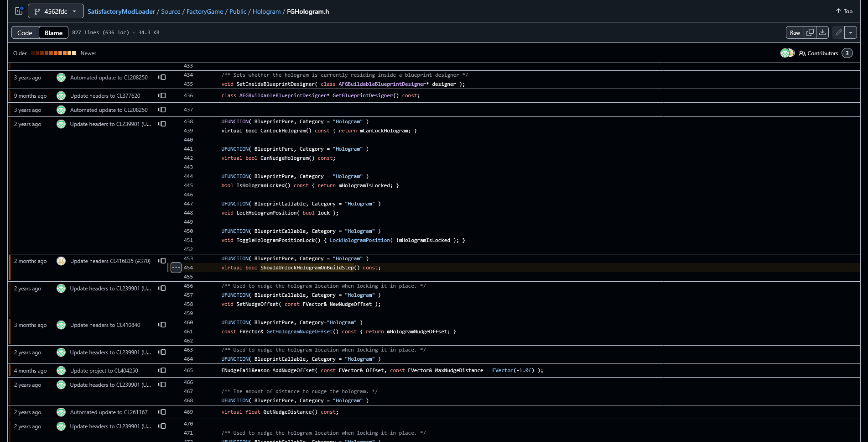Open line 454 actions menu
Image resolution: width=868 pixels, height=442 pixels.
click(x=176, y=268)
